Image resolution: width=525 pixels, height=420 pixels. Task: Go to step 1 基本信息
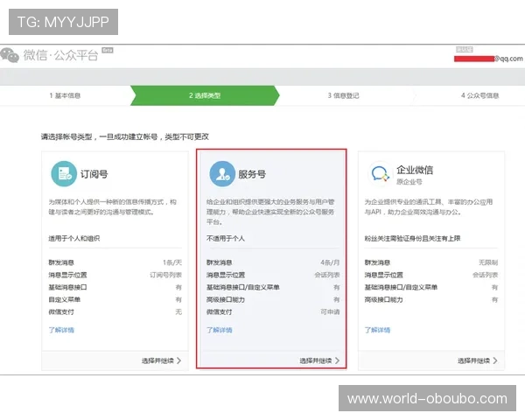65,95
